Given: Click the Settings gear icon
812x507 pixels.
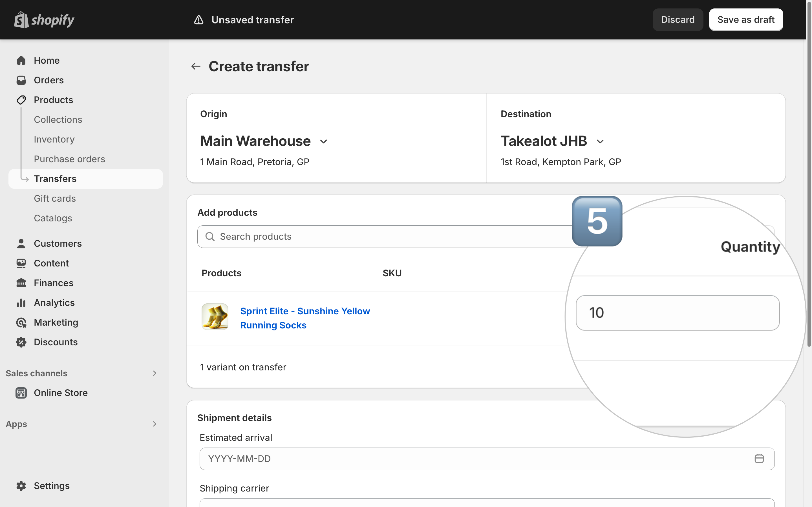Looking at the screenshot, I should 21,486.
